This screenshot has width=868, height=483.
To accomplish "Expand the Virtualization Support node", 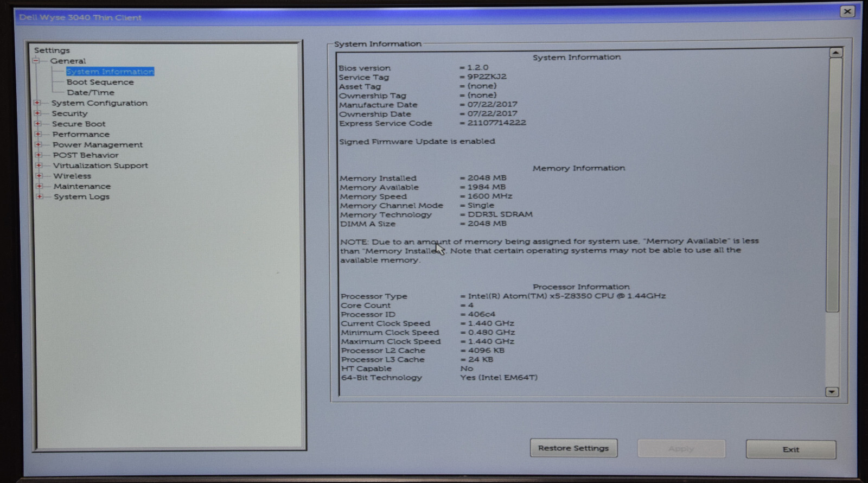I will pos(39,165).
